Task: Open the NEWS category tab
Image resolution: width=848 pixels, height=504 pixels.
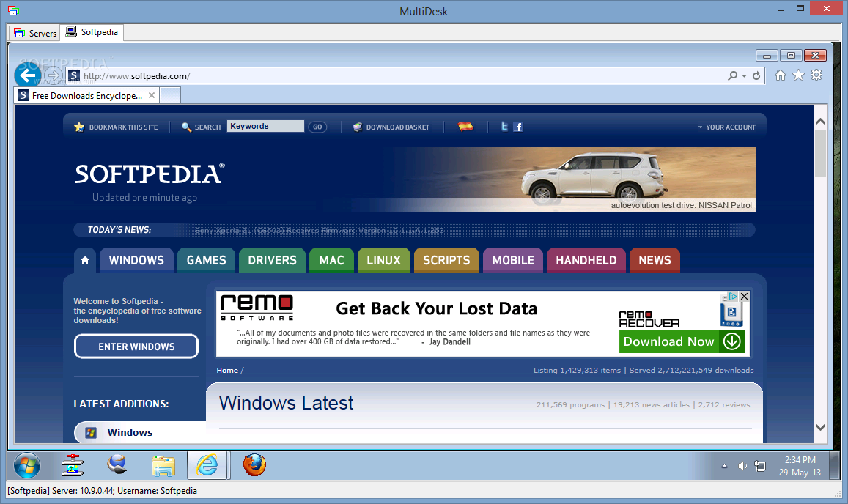Action: (655, 260)
